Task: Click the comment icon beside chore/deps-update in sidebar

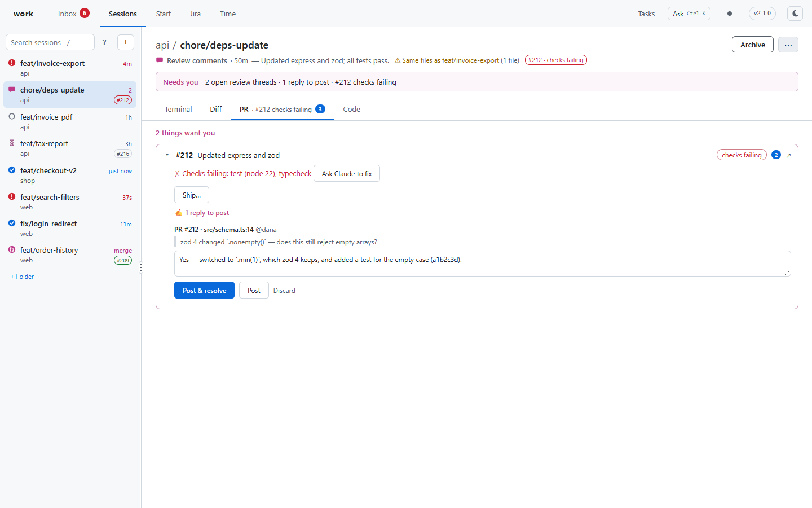Action: (x=12, y=90)
